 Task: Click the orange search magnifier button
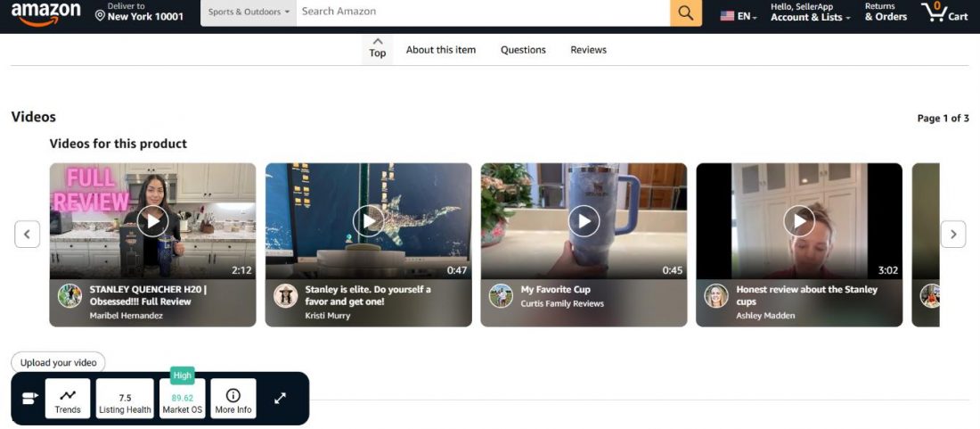click(686, 13)
